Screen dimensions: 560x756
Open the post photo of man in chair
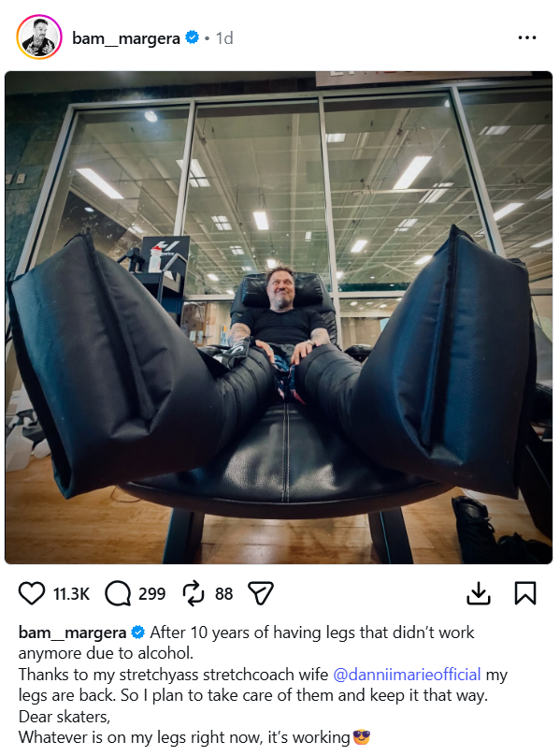click(x=279, y=317)
